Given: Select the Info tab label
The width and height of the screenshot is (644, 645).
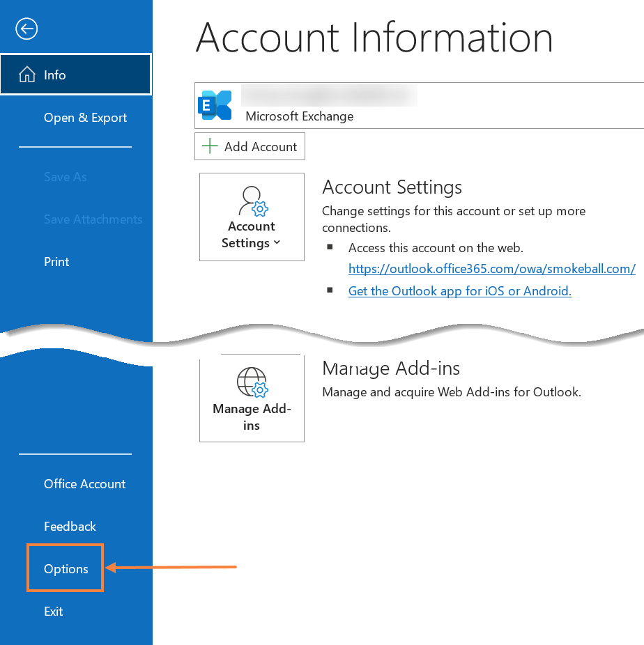Looking at the screenshot, I should pos(55,75).
